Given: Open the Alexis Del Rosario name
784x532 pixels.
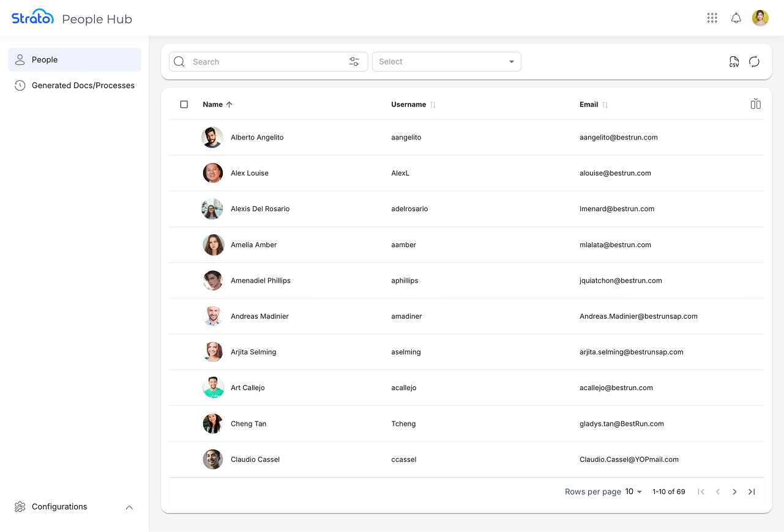Looking at the screenshot, I should pos(260,209).
